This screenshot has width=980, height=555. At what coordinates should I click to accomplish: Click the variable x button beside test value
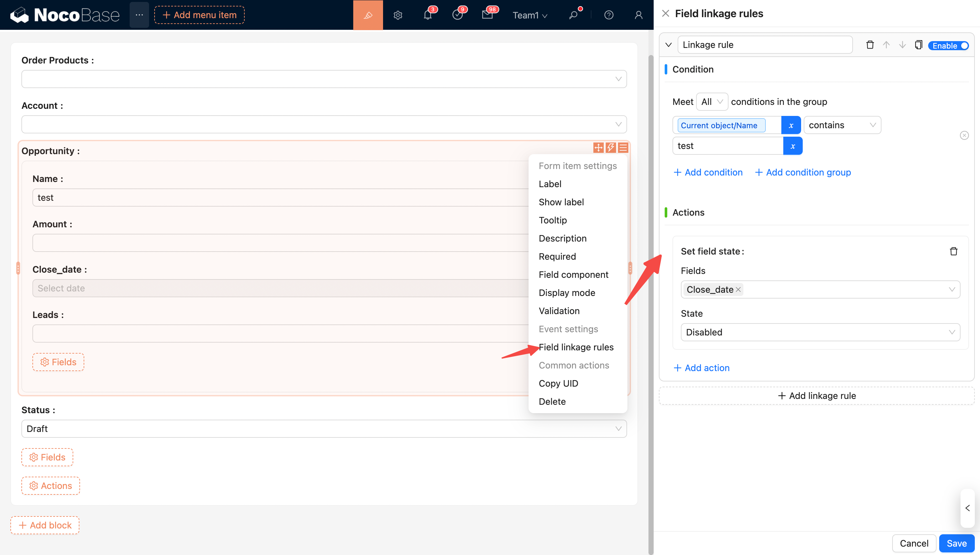point(793,146)
